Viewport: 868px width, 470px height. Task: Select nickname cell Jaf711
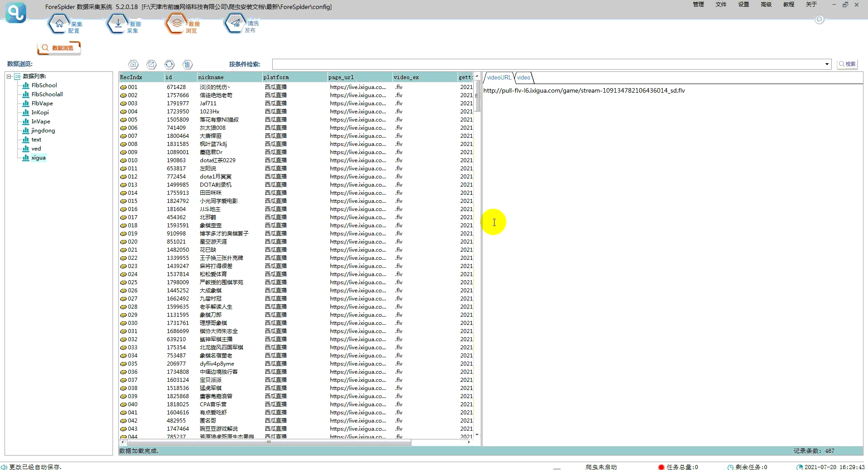(x=208, y=103)
